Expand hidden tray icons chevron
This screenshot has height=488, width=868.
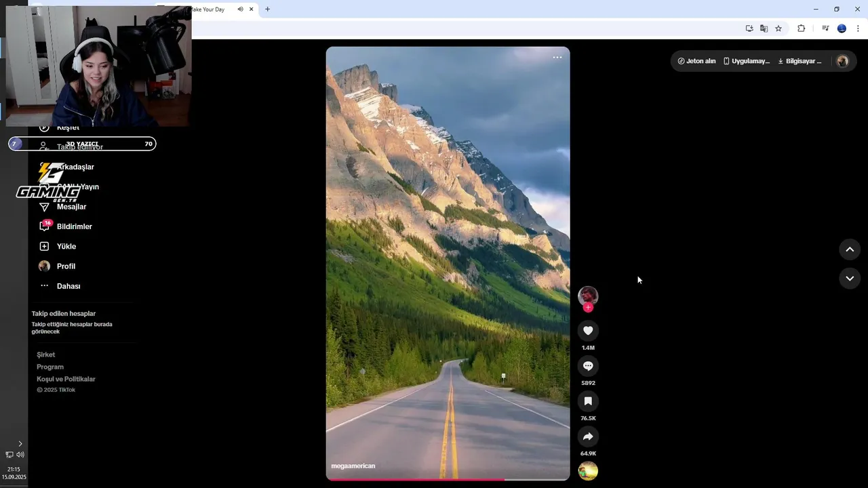coord(20,444)
